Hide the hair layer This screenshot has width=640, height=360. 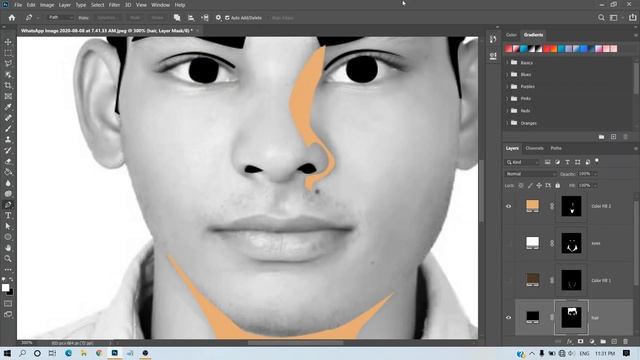(x=509, y=317)
